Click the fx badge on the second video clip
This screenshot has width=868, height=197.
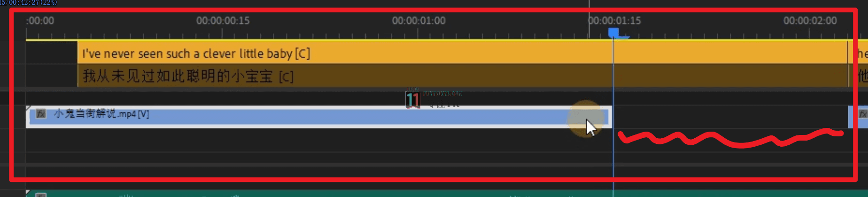(x=863, y=114)
